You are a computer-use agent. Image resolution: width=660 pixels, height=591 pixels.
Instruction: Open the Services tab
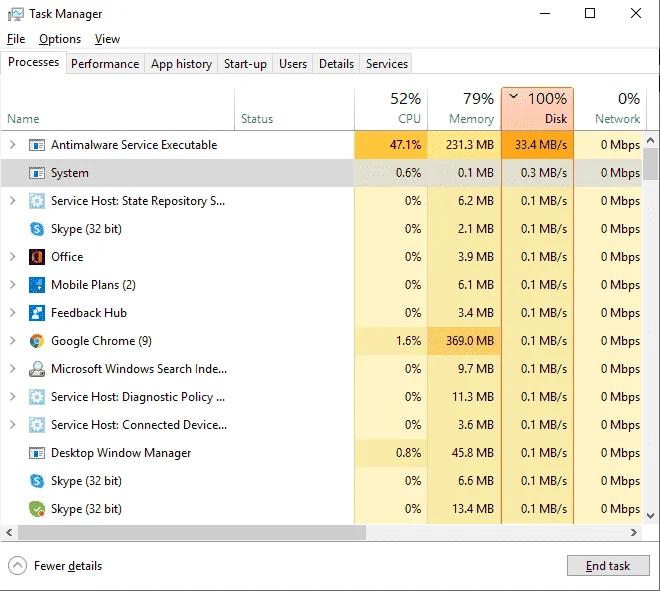coord(386,64)
